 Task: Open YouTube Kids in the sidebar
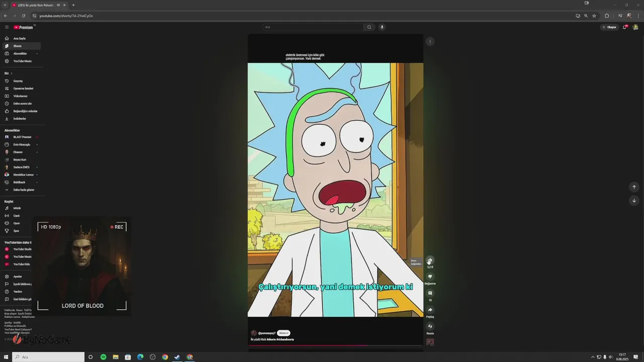(18, 264)
